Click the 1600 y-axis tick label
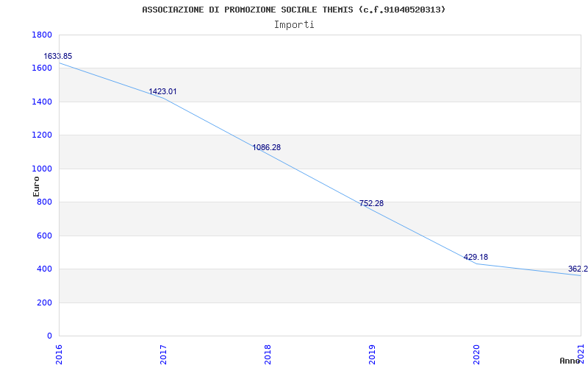Viewport: 588px width, 368px height. 42,68
